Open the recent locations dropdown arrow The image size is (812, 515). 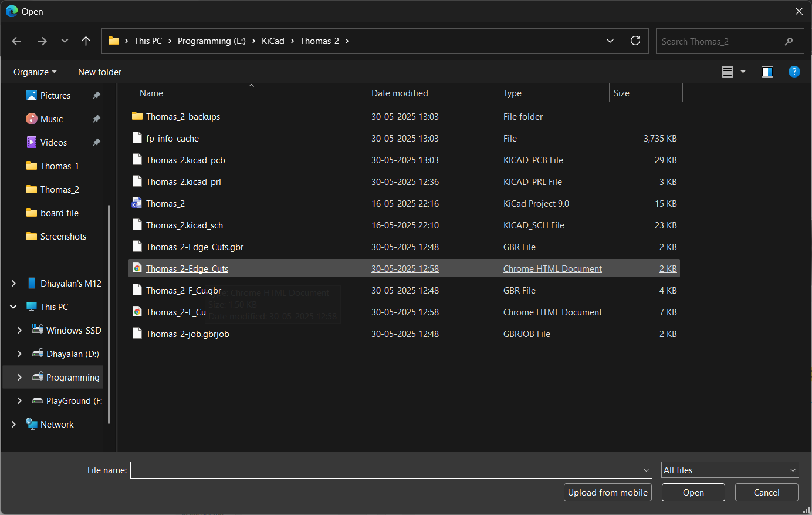65,41
